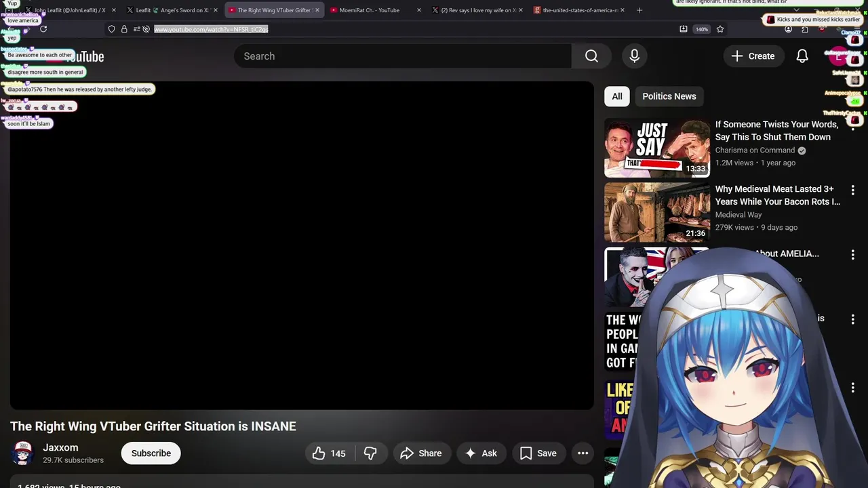Click the '1.2M views' text
The width and height of the screenshot is (868, 488).
point(734,163)
